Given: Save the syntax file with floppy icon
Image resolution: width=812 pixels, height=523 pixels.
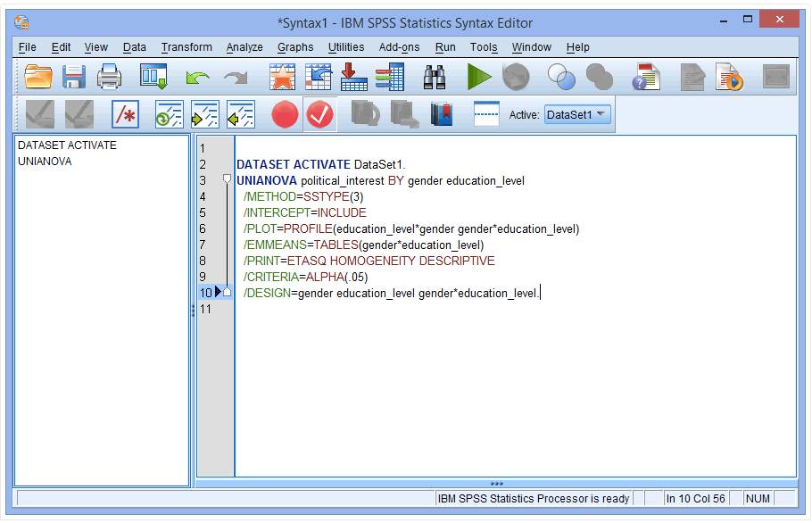Looking at the screenshot, I should 73,77.
